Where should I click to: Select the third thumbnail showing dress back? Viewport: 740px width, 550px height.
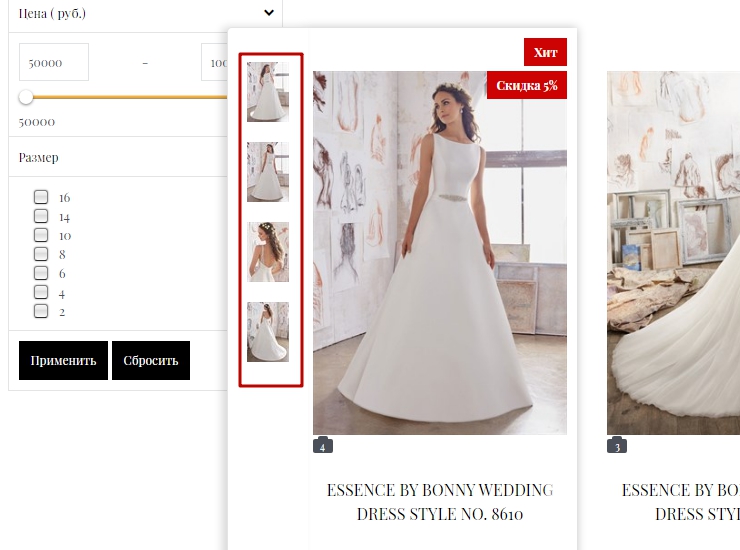pyautogui.click(x=268, y=252)
